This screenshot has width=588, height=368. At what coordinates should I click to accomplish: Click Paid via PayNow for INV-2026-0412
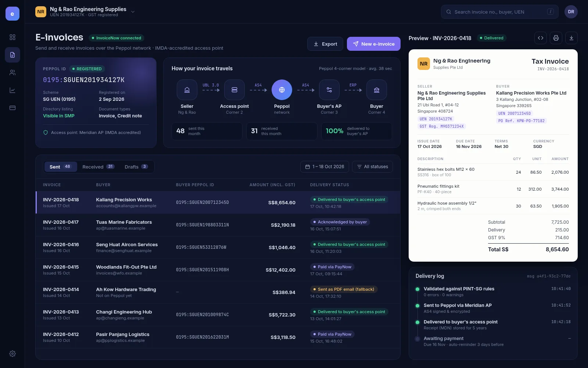pos(332,334)
